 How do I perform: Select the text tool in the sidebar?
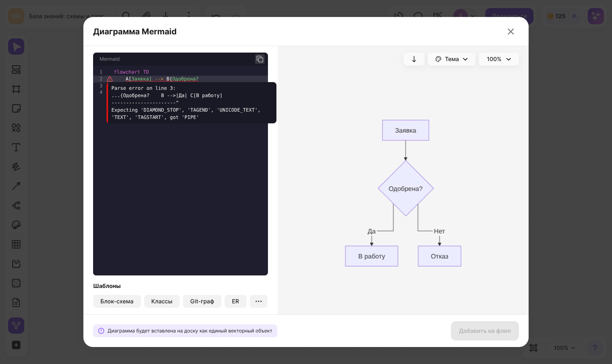tap(16, 147)
